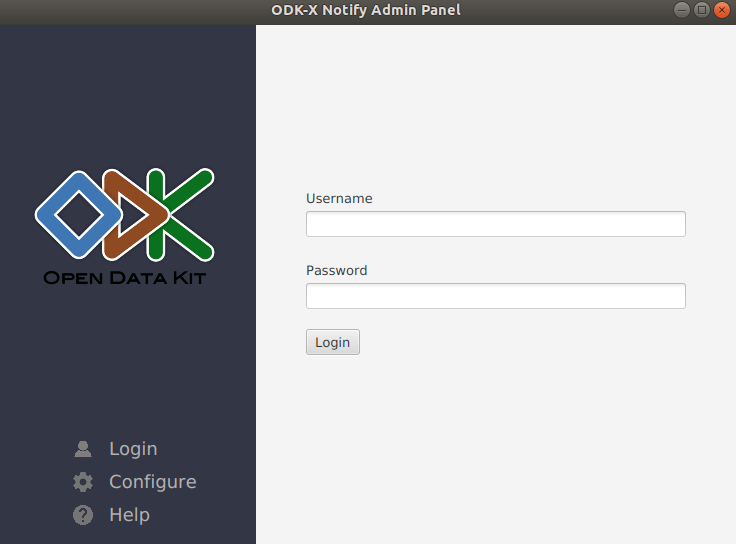Click the Open Data Kit logo
The width and height of the screenshot is (736, 544).
pos(124,226)
